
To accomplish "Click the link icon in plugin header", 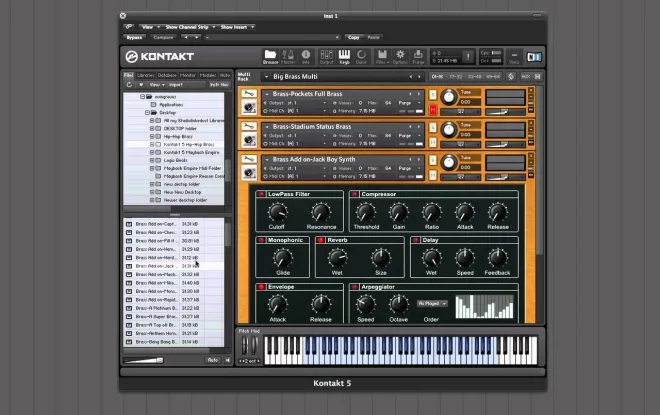I will (129, 27).
